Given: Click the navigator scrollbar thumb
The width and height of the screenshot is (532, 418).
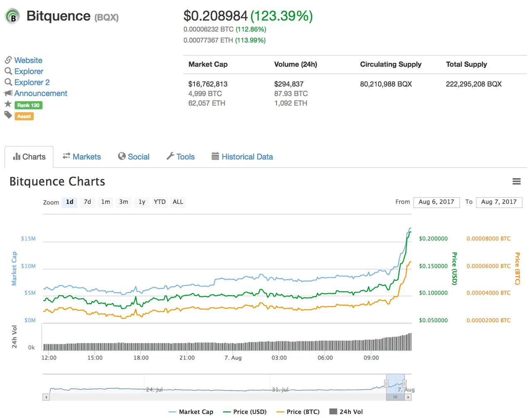Looking at the screenshot, I should coord(395,397).
